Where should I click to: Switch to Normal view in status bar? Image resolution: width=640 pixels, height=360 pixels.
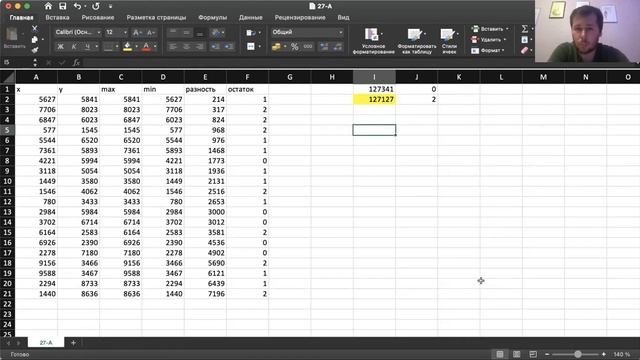point(500,354)
